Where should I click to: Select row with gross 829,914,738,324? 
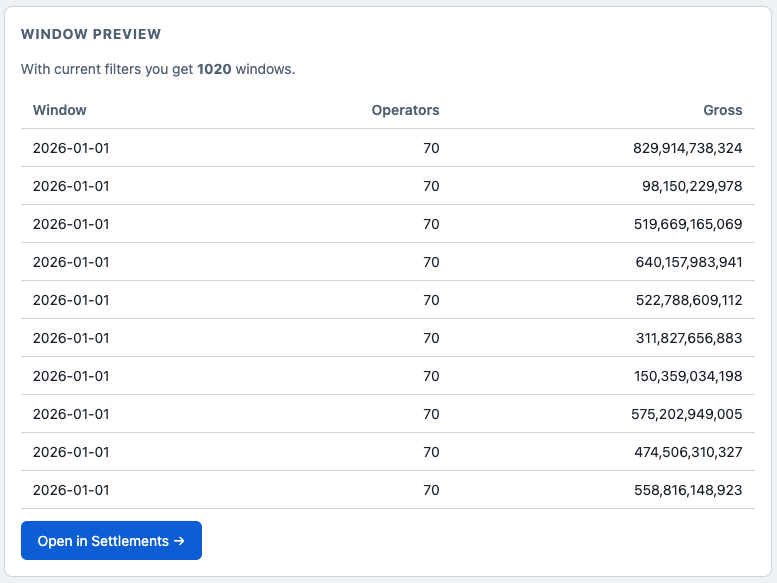(x=388, y=148)
